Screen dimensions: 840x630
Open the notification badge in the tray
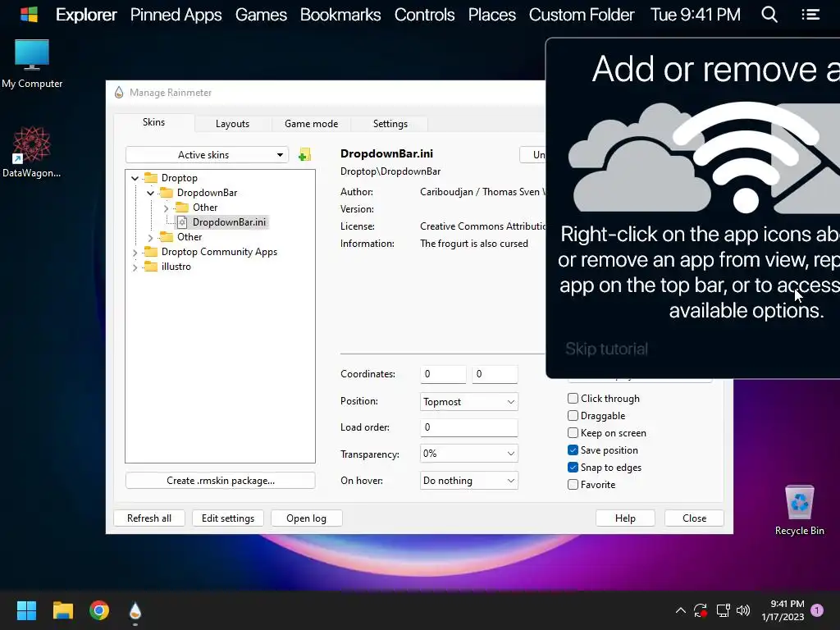(817, 610)
